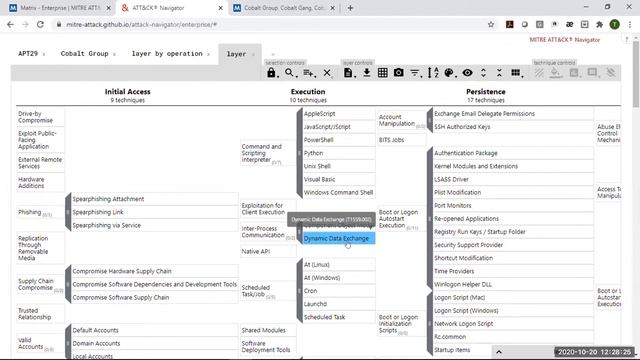Add a new layer tab with plus

273,54
